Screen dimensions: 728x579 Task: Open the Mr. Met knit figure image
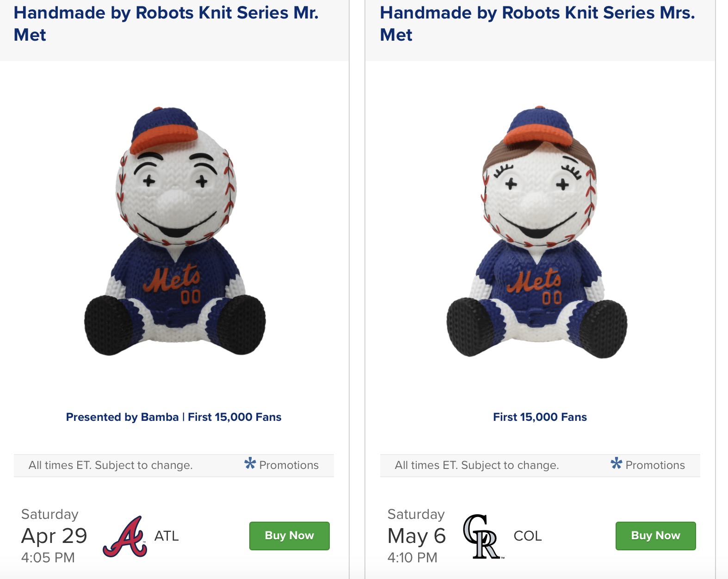tap(175, 231)
